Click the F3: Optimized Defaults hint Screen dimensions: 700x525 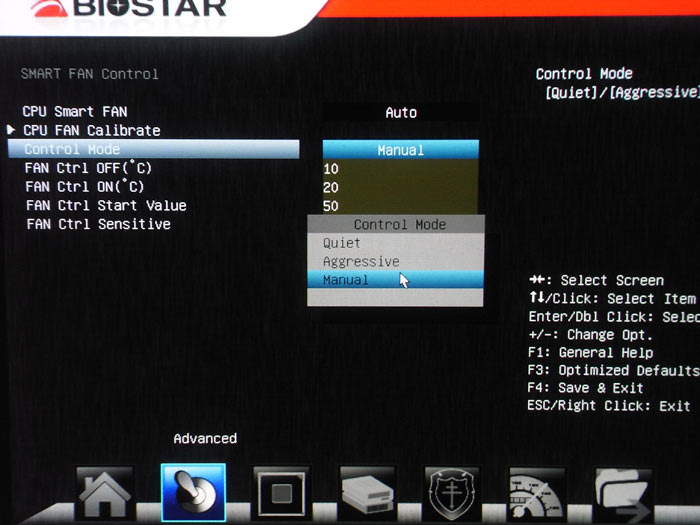point(613,370)
